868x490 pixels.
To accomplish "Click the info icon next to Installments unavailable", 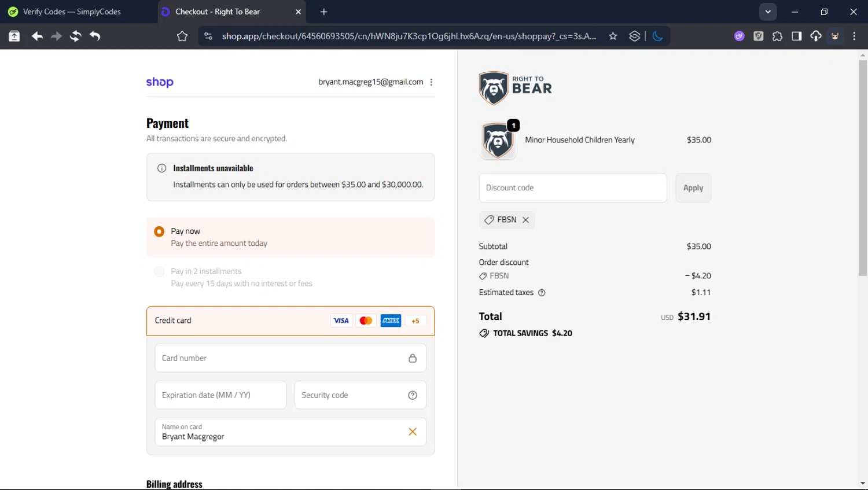I will click(162, 168).
